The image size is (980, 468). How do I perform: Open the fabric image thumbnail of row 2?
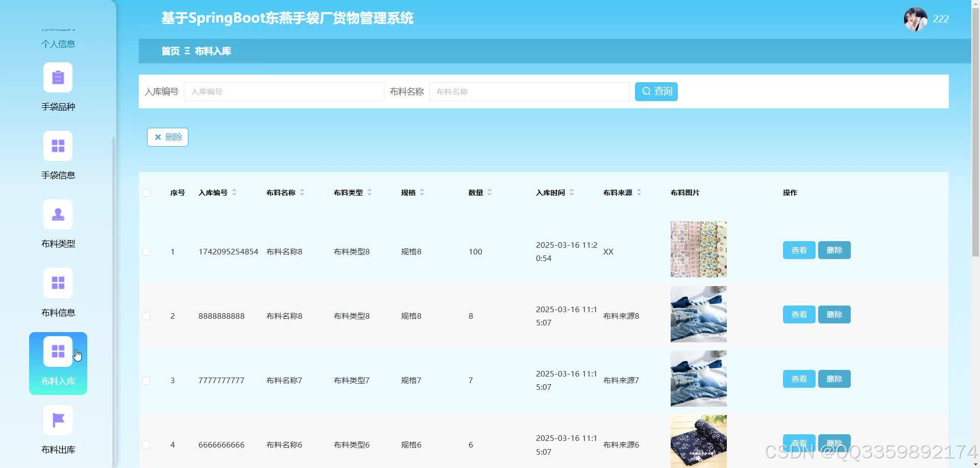pyautogui.click(x=698, y=314)
